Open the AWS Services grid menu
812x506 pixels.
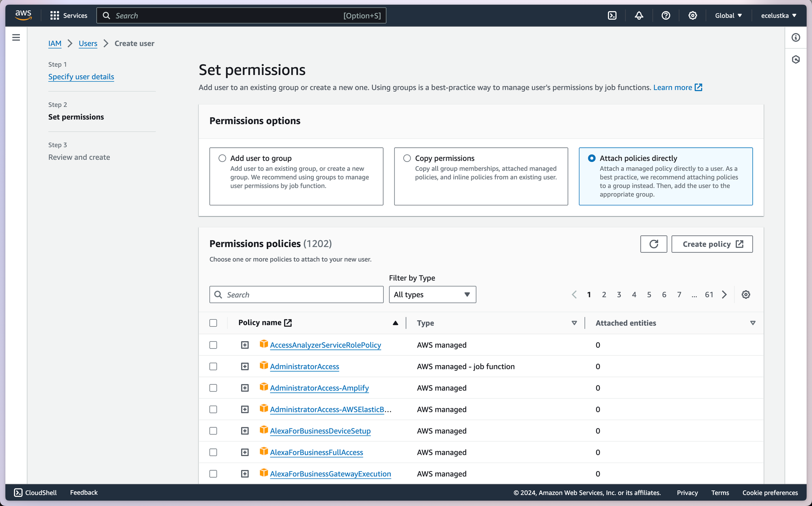(54, 15)
